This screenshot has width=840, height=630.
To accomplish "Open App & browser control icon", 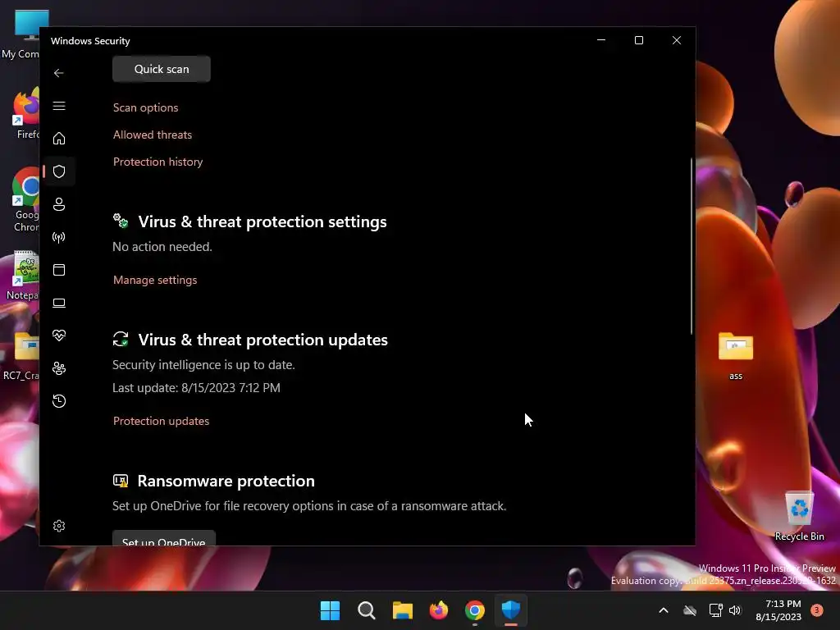I will pyautogui.click(x=59, y=269).
